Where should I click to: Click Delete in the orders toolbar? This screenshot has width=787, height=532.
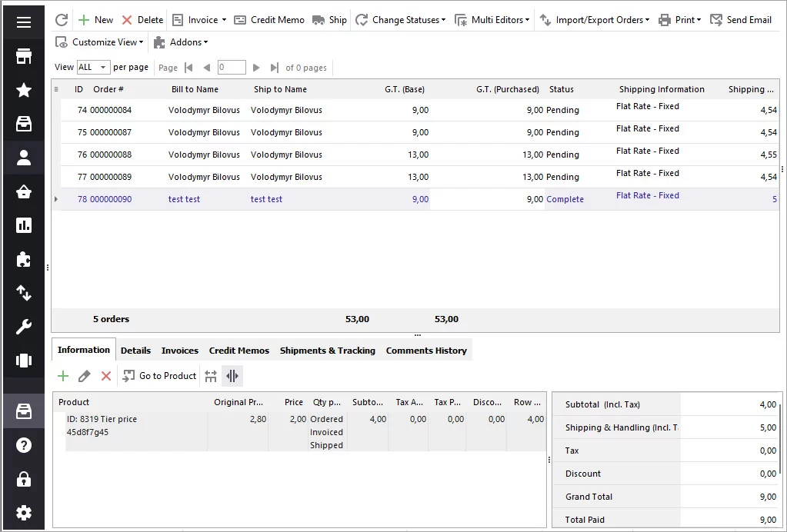tap(142, 20)
